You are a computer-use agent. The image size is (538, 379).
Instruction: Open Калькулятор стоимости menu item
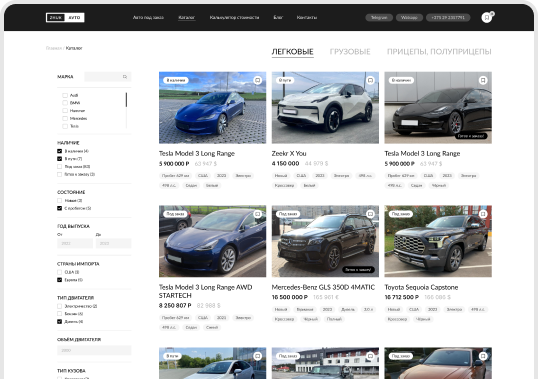(234, 17)
